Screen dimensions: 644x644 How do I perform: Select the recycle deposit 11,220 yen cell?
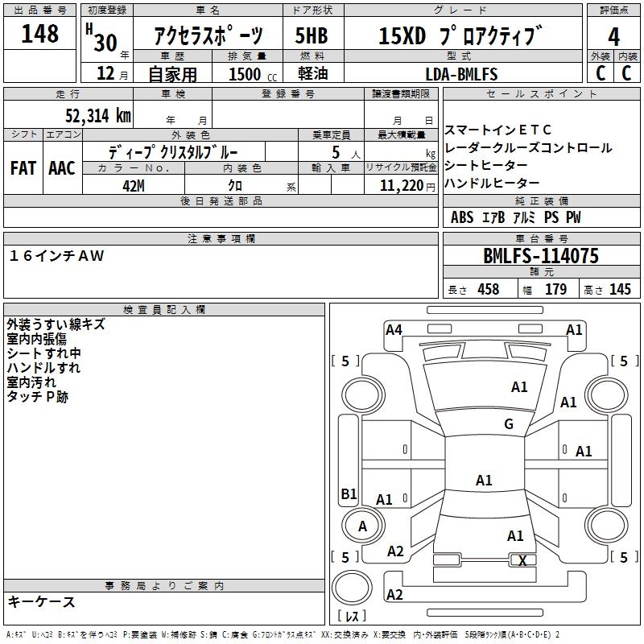click(x=401, y=185)
